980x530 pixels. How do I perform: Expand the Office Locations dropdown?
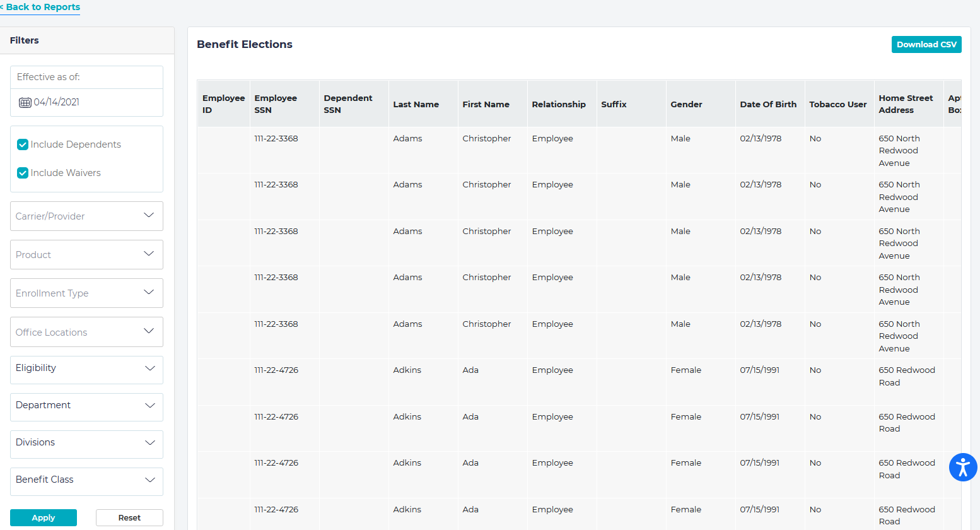86,333
